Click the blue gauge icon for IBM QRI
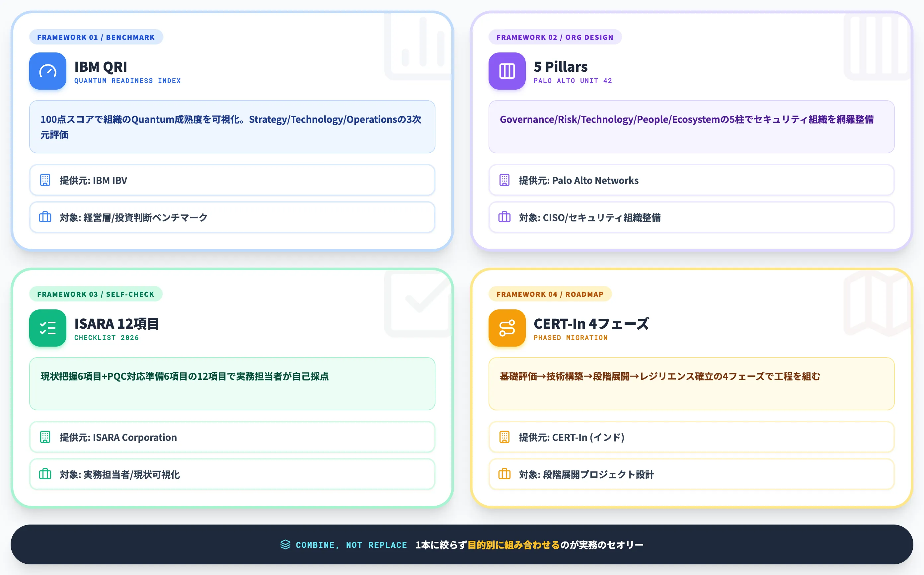This screenshot has width=924, height=575. coord(48,71)
